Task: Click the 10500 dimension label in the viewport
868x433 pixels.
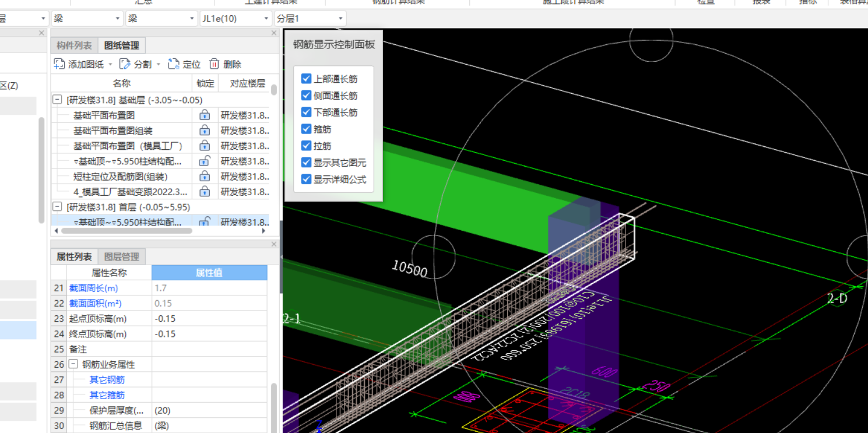Action: 409,269
